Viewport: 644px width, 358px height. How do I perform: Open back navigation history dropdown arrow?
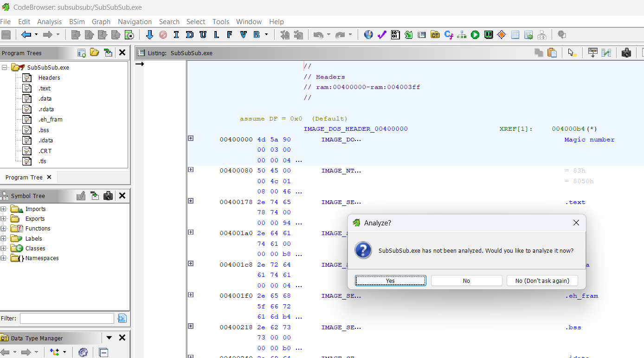coord(36,35)
